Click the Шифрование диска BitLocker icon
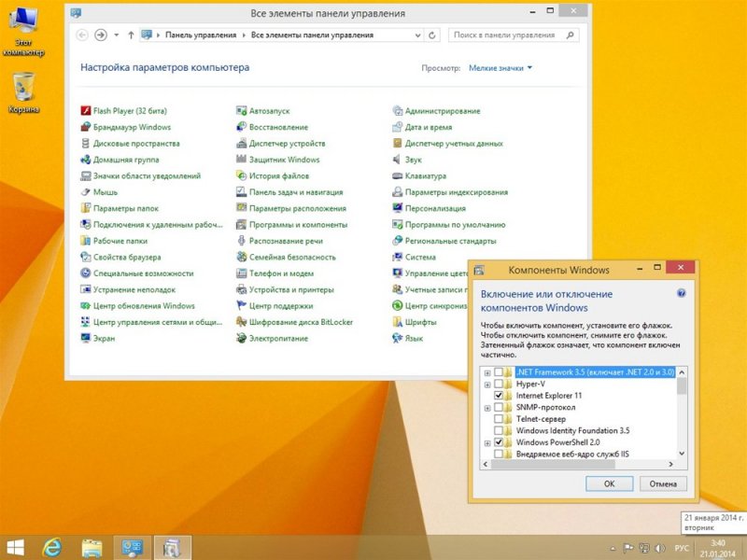Viewport: 747px width, 560px height. pyautogui.click(x=242, y=322)
